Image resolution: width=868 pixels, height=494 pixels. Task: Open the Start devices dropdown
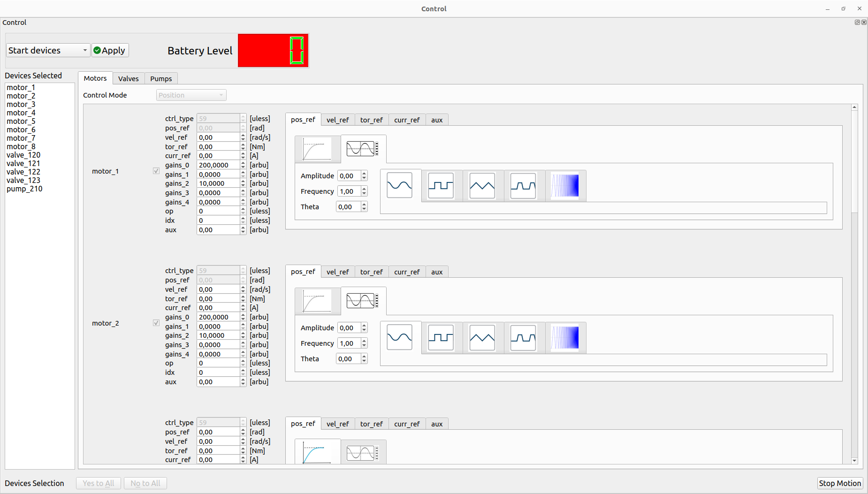pos(48,50)
